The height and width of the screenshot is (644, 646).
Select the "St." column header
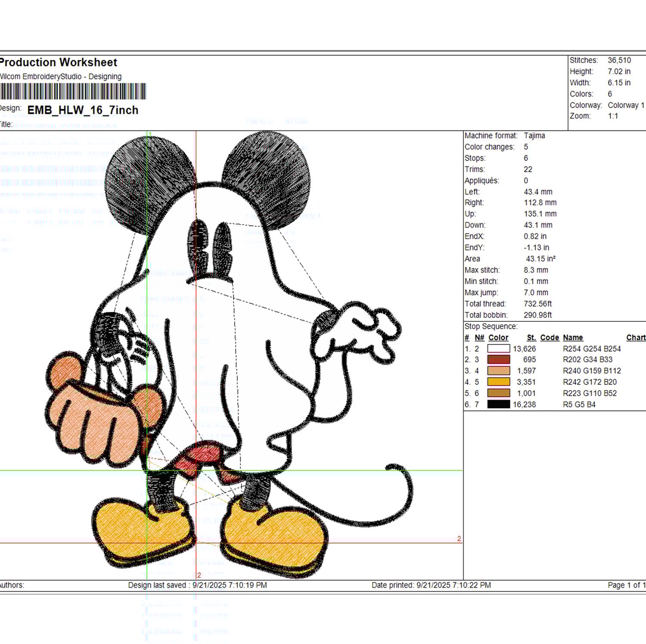point(531,338)
